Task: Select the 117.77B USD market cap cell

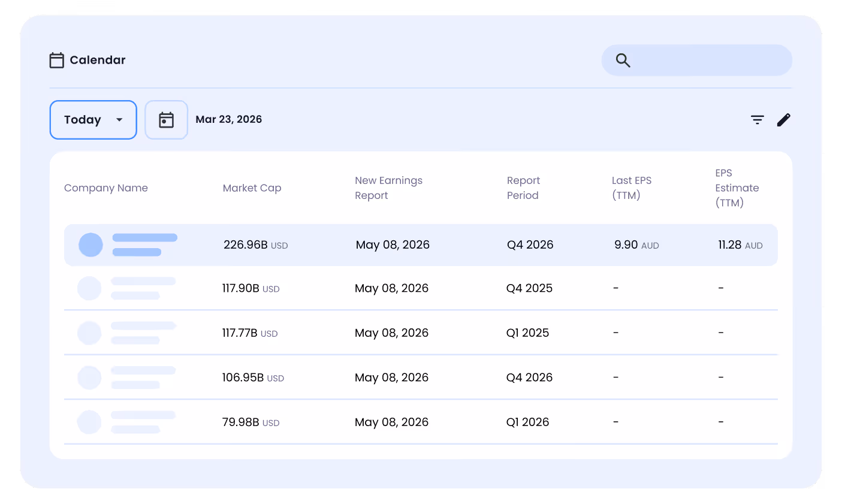Action: [250, 333]
